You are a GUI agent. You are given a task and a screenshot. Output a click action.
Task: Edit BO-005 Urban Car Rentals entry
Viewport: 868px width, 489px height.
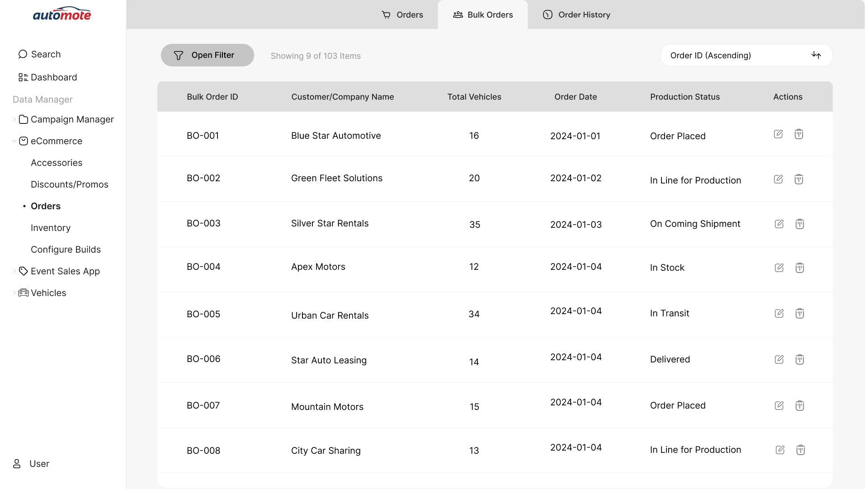(779, 314)
